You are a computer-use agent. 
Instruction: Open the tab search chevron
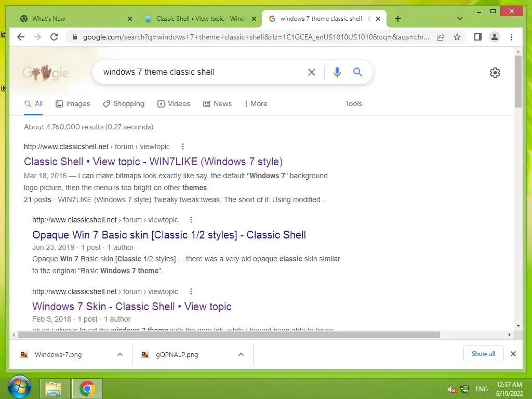(x=460, y=19)
